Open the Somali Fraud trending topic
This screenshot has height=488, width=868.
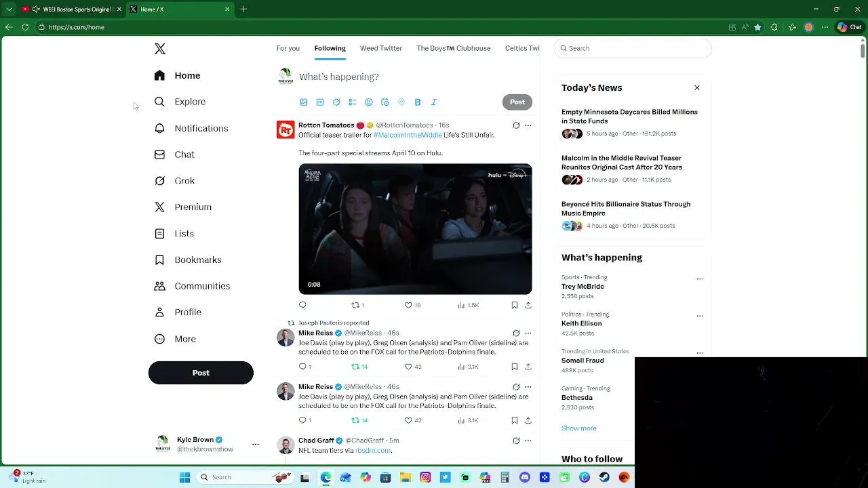583,361
